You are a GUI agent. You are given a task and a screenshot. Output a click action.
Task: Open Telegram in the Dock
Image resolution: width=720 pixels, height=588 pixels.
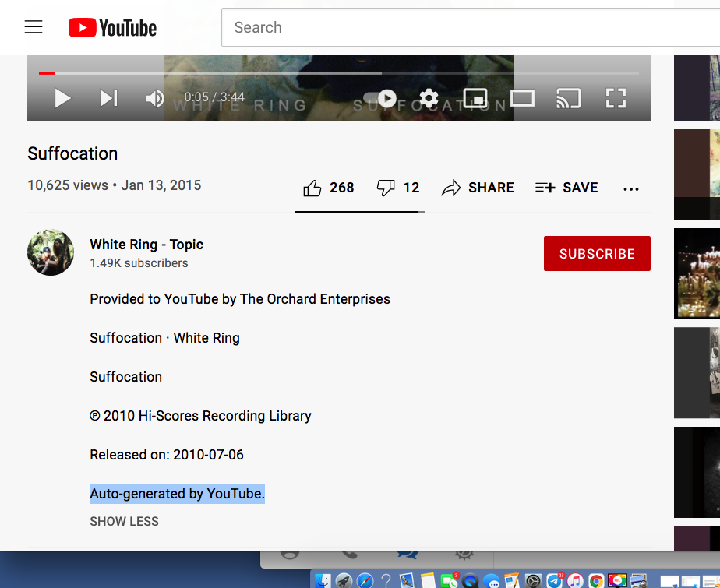pos(555,581)
